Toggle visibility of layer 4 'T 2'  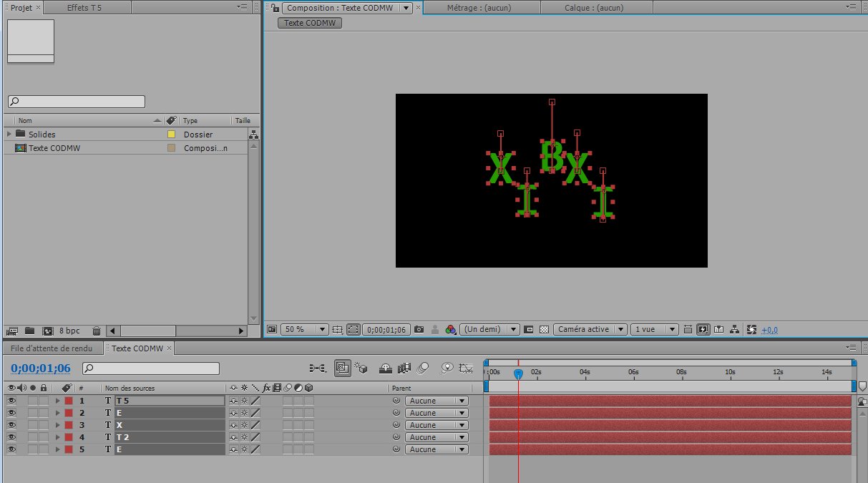coord(11,437)
